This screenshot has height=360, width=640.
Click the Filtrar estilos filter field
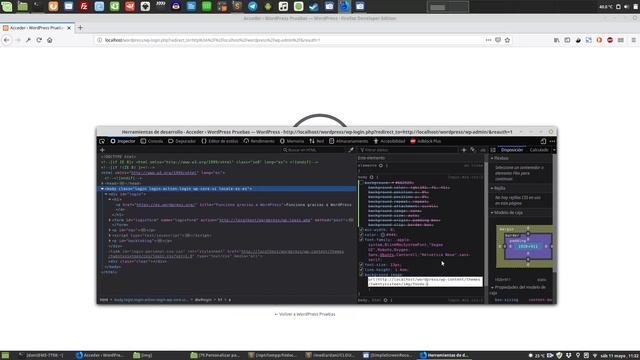408,150
